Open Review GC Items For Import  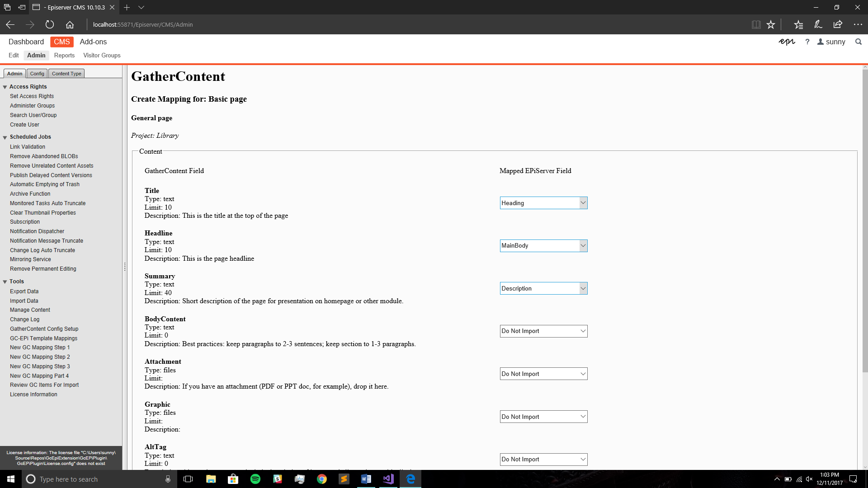coord(44,385)
